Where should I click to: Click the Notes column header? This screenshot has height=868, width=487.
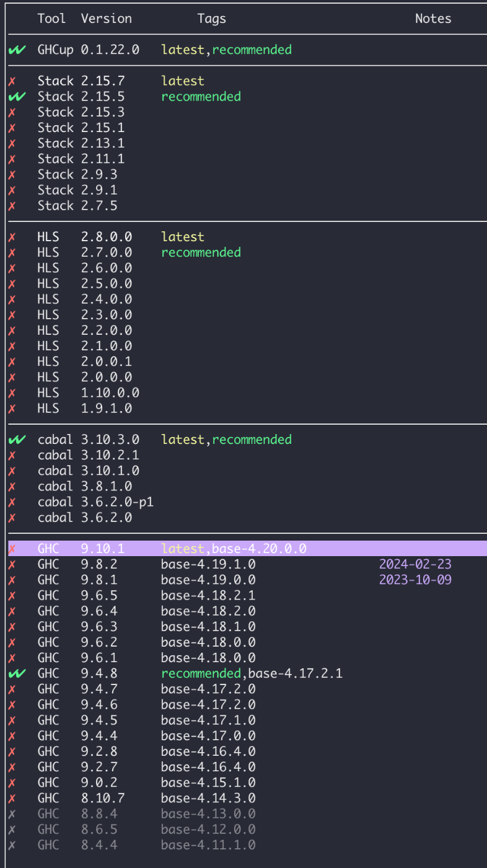pyautogui.click(x=433, y=19)
